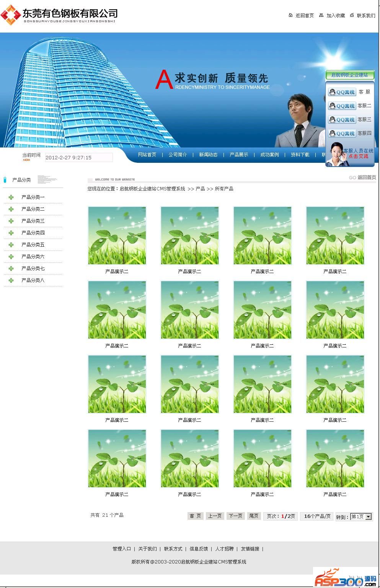Click 产品 in the breadcrumb path

200,189
